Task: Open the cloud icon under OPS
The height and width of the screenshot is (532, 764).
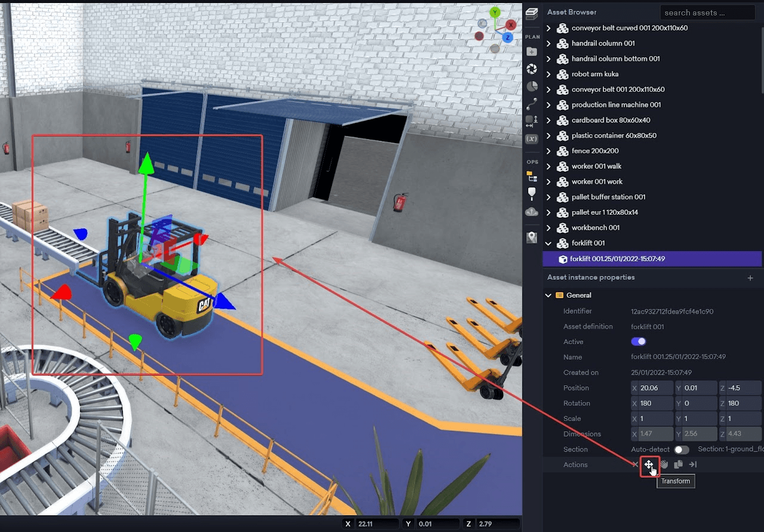Action: 532,212
